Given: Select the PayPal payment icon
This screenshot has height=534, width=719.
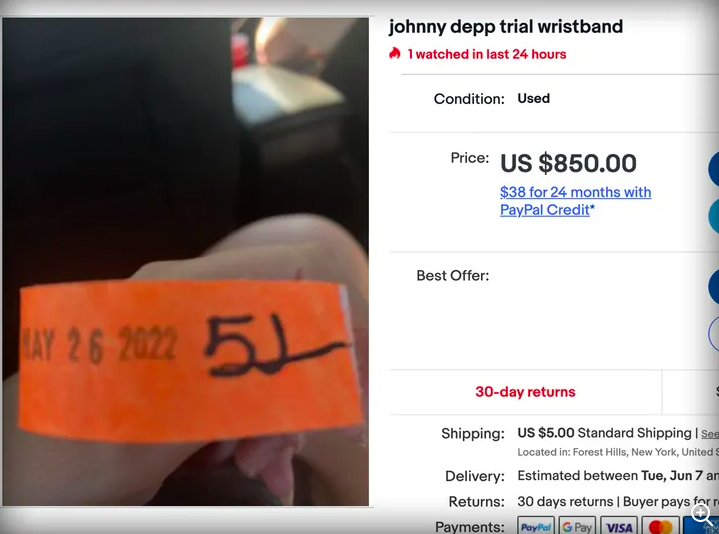Looking at the screenshot, I should (536, 526).
